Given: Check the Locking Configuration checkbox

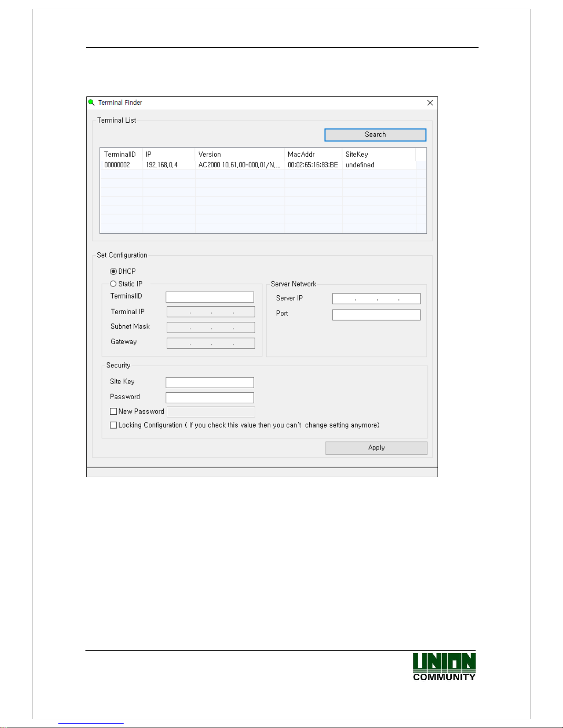Looking at the screenshot, I should [114, 425].
